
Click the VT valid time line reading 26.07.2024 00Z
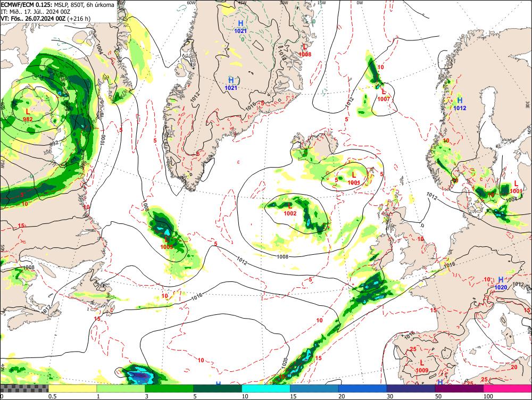(45, 18)
